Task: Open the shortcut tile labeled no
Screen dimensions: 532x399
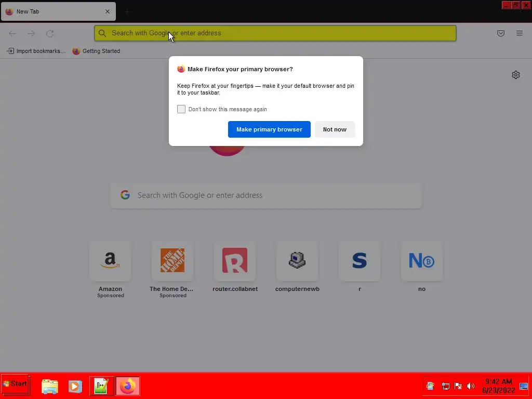Action: [x=422, y=261]
